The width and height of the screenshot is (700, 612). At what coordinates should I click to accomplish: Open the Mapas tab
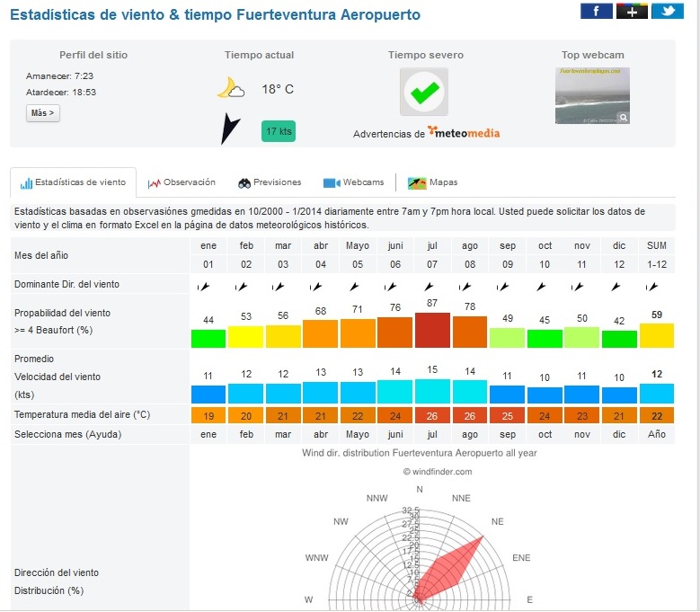[432, 182]
